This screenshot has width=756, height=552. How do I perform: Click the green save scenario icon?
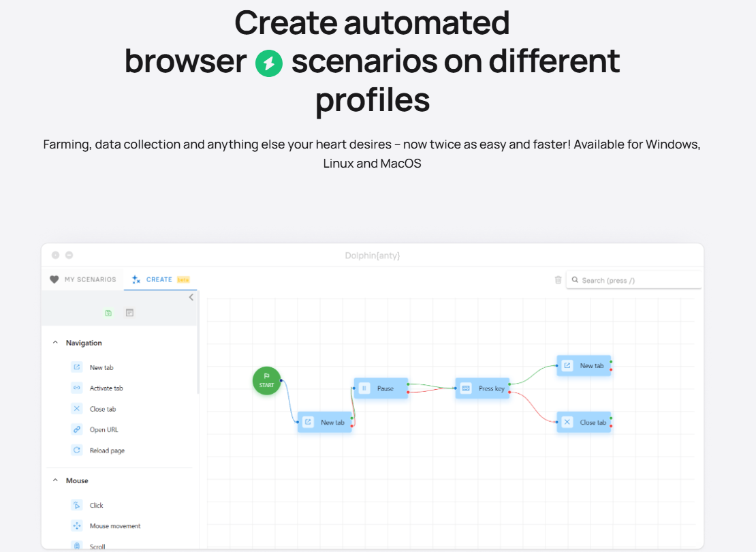click(x=108, y=313)
